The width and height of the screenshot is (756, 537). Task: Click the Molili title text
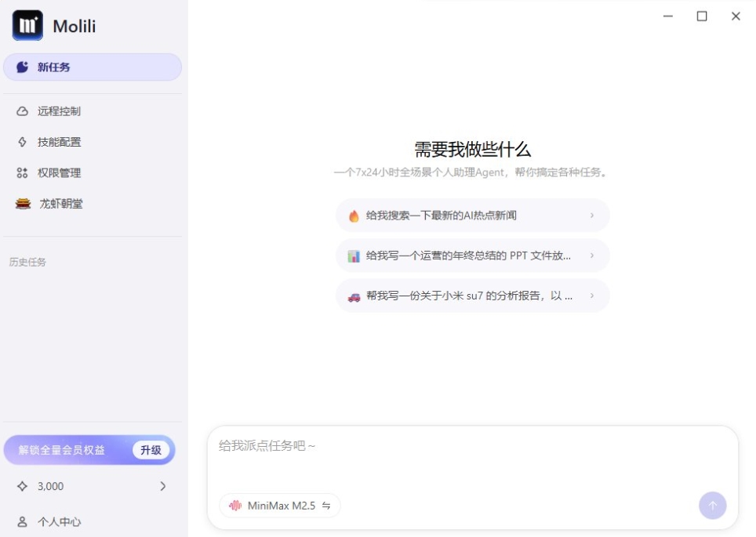tap(75, 26)
